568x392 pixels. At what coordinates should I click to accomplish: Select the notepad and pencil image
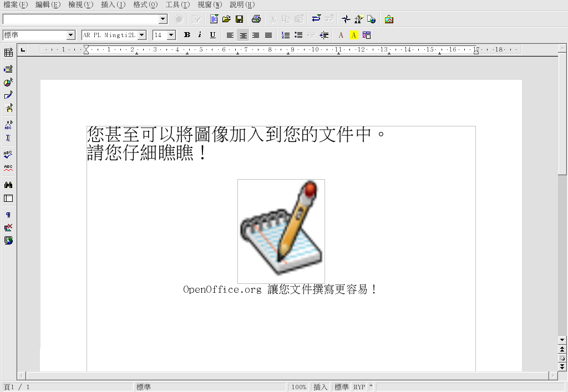point(281,231)
